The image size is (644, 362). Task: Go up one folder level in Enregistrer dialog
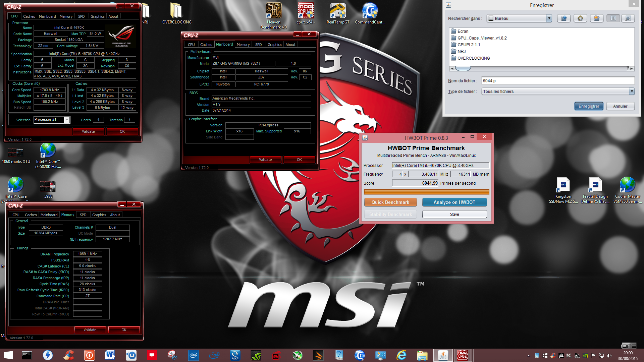tap(564, 18)
